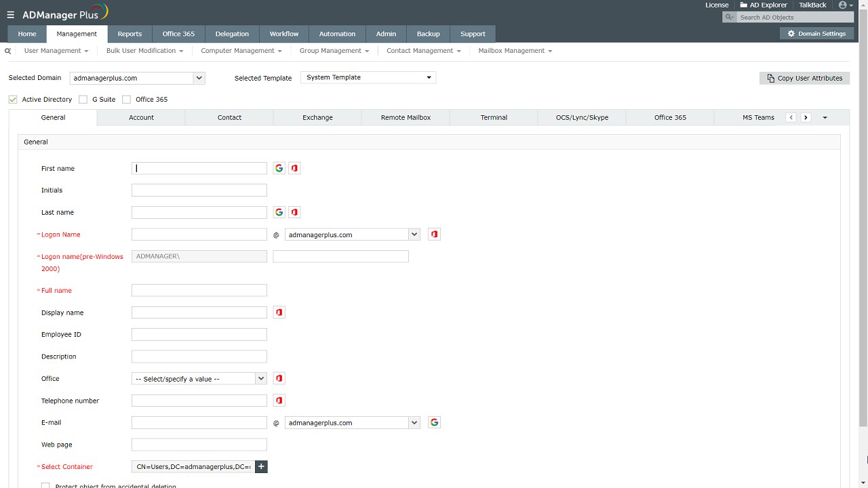Expand the Group Management submenu

point(334,51)
